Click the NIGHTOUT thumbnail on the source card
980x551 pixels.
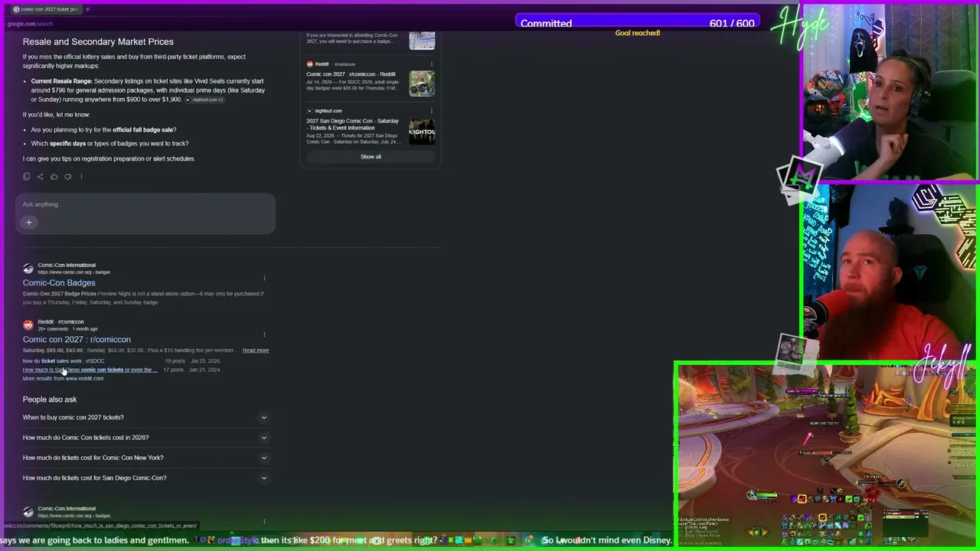tap(422, 132)
